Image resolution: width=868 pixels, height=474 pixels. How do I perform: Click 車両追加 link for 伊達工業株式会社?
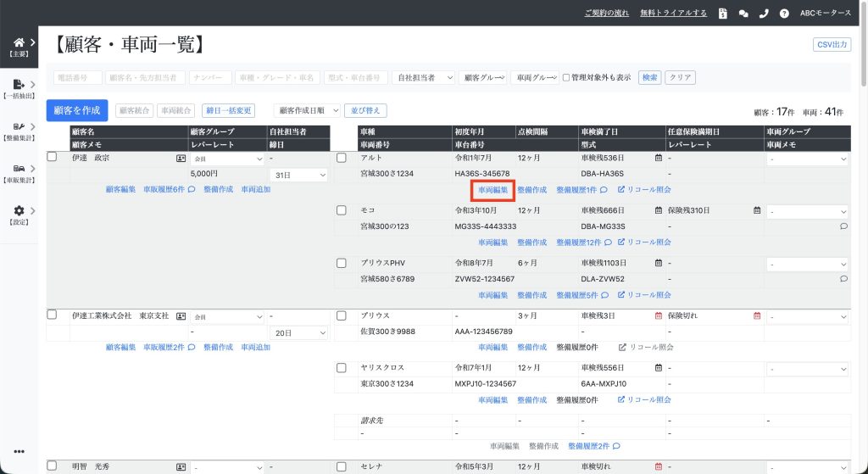click(x=256, y=347)
